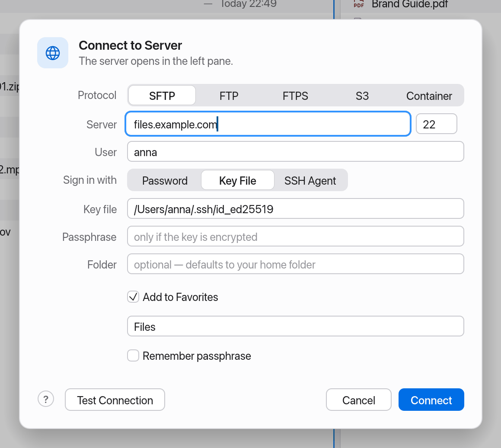Enable Remember passphrase checkbox
501x448 pixels.
133,355
